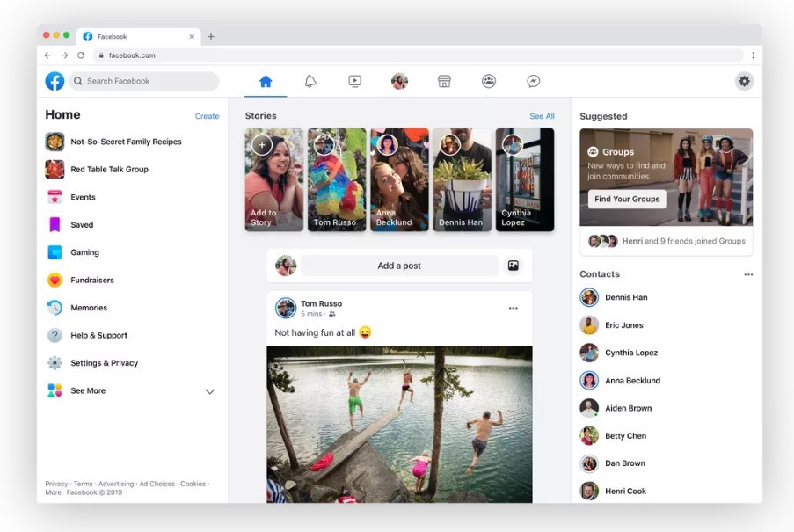Click the See All stories link

pyautogui.click(x=542, y=116)
